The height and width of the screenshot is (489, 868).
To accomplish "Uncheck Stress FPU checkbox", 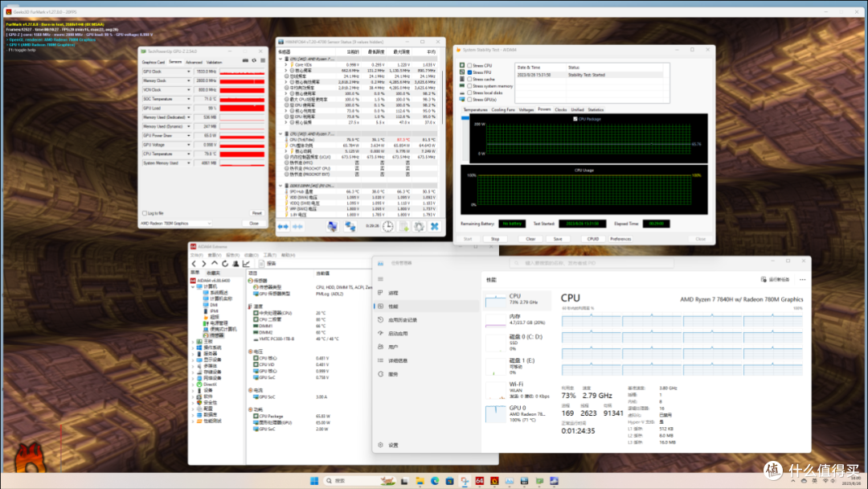I will pos(469,72).
